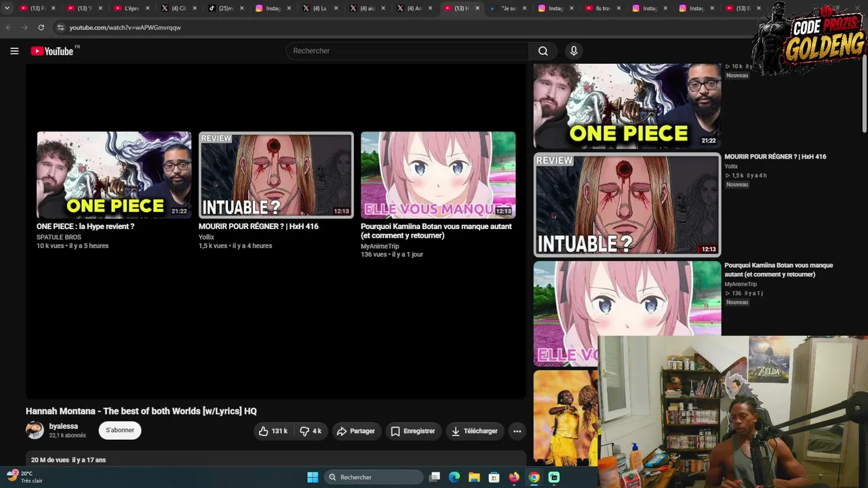Open the weather widget showing 20°C
Screen dimensions: 868x488
24,477
